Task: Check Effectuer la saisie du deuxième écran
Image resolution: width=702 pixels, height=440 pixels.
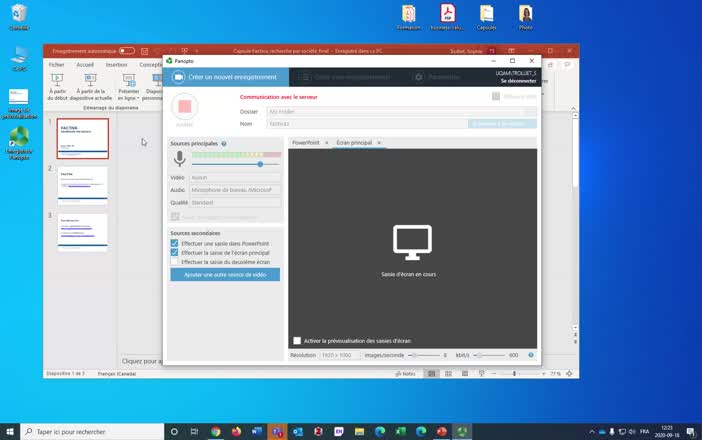Action: pyautogui.click(x=174, y=262)
